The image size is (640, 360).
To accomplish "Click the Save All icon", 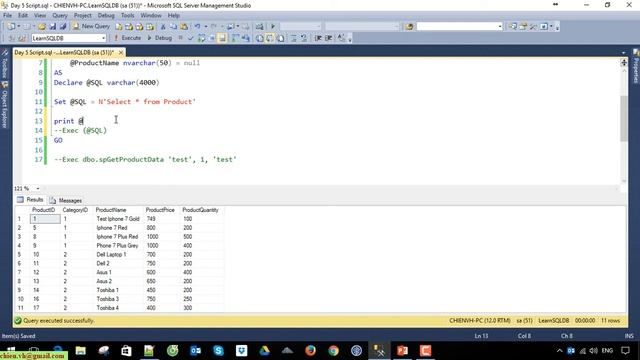I will coord(63,27).
